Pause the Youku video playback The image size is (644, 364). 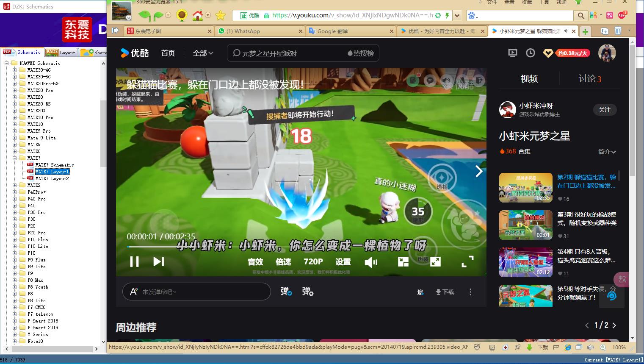(x=134, y=261)
